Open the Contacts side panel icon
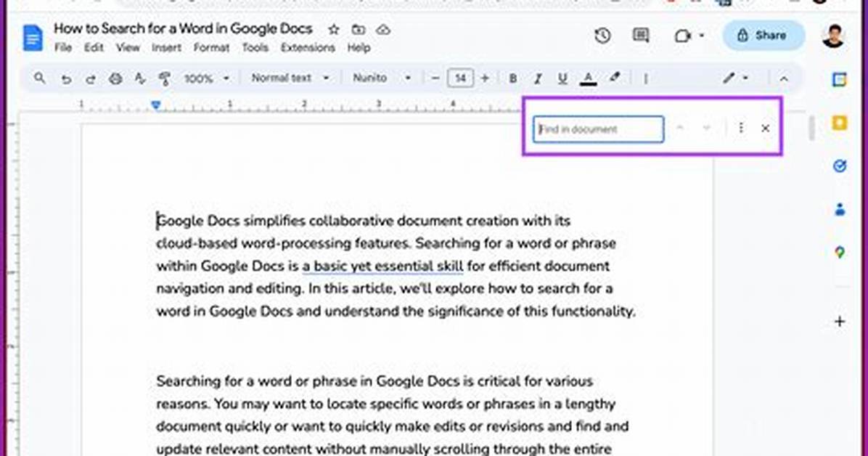The image size is (868, 456). (840, 209)
